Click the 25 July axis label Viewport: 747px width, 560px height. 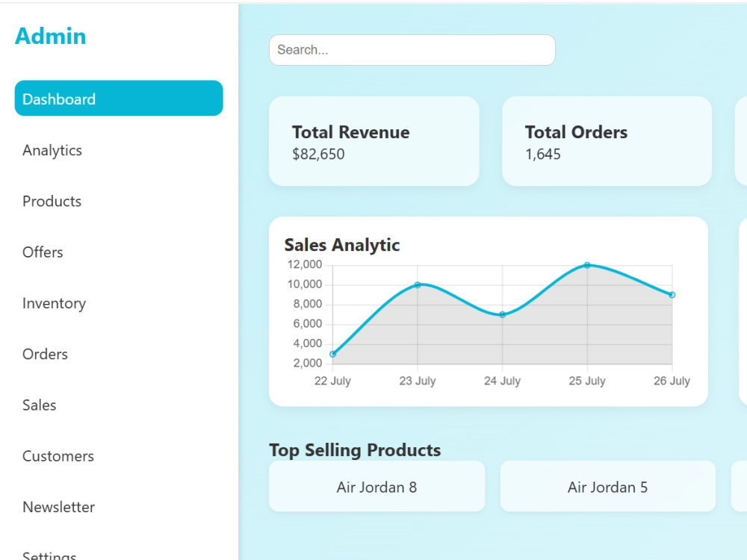click(587, 381)
